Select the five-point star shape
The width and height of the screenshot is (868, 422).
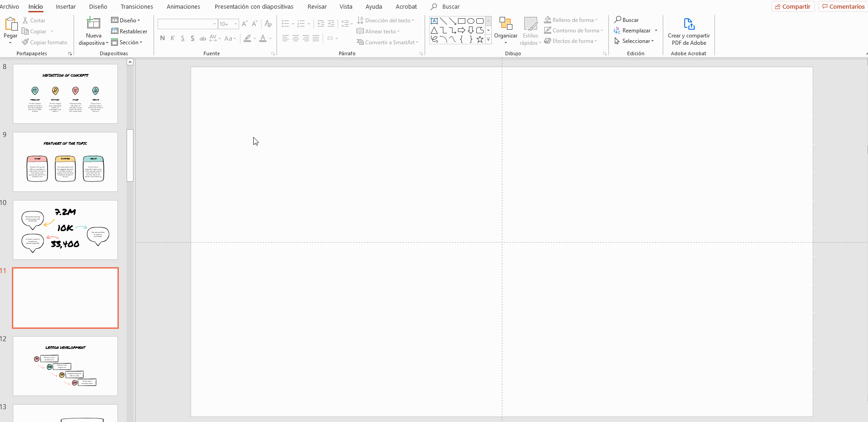click(x=480, y=39)
